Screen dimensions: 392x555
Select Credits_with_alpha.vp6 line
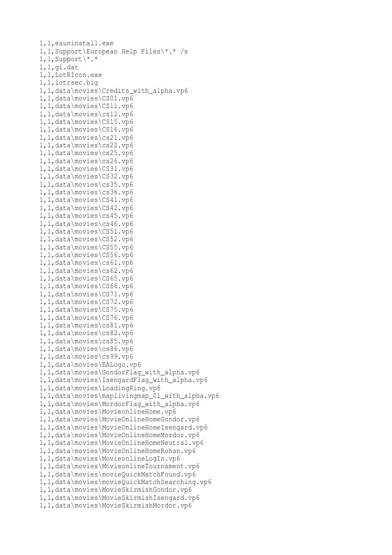[113, 91]
